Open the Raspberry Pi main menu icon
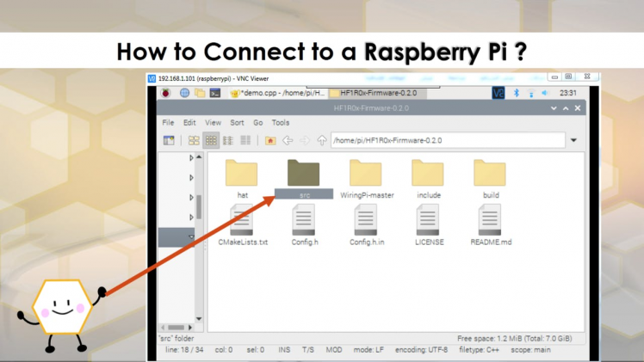 (x=165, y=93)
